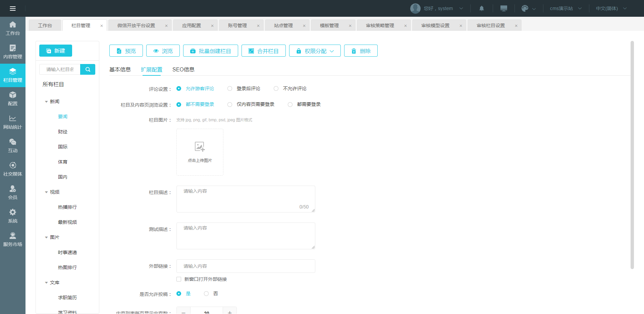Choose 都需要登录 radio option
644x314 pixels.
290,105
